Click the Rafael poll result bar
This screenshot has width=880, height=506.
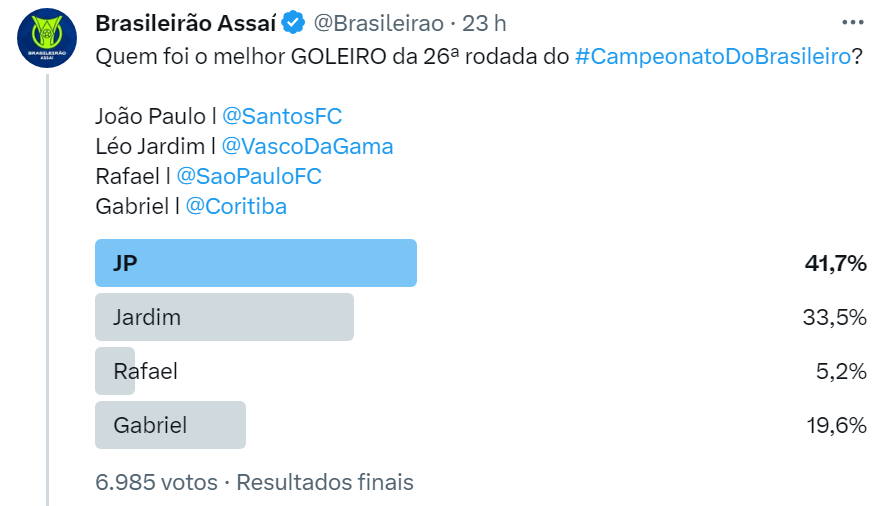115,371
